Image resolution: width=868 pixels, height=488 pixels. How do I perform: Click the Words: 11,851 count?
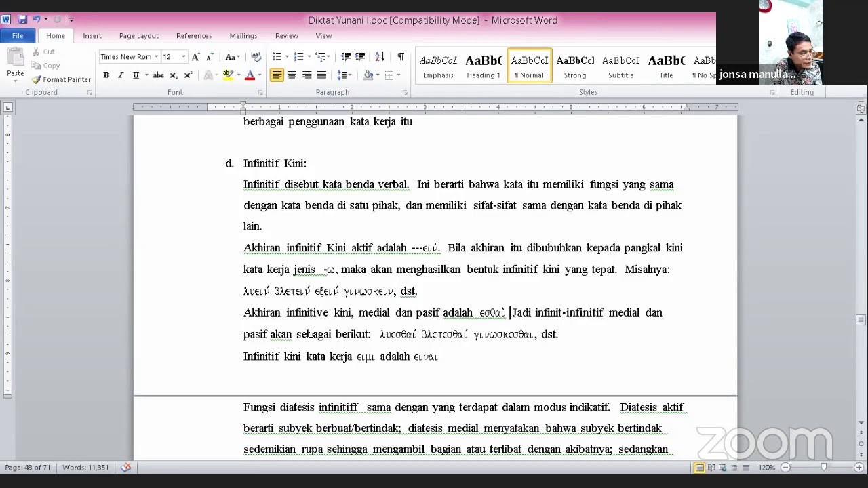pos(85,468)
